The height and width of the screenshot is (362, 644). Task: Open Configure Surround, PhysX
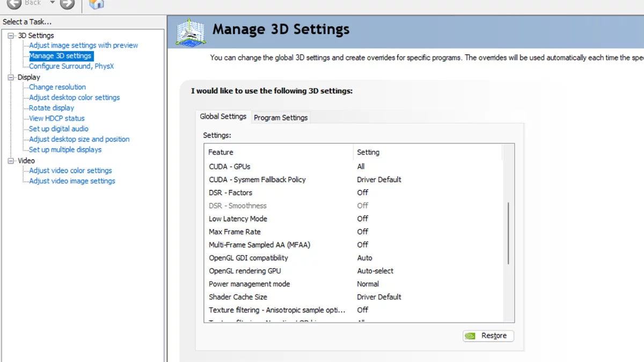pyautogui.click(x=71, y=67)
